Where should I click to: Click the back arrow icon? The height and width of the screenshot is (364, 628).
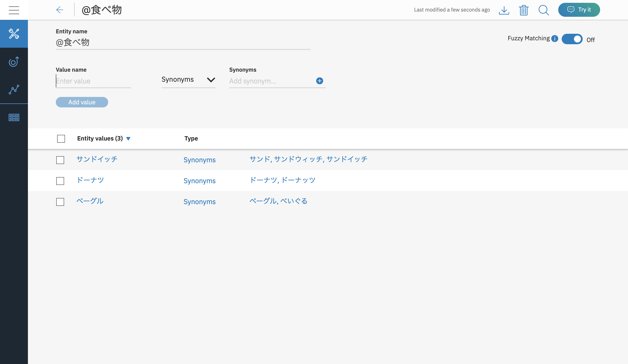pyautogui.click(x=60, y=10)
